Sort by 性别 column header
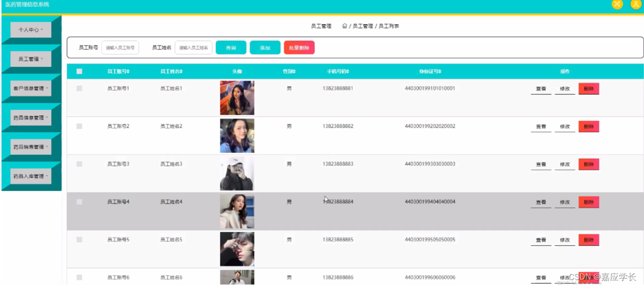 pos(289,72)
